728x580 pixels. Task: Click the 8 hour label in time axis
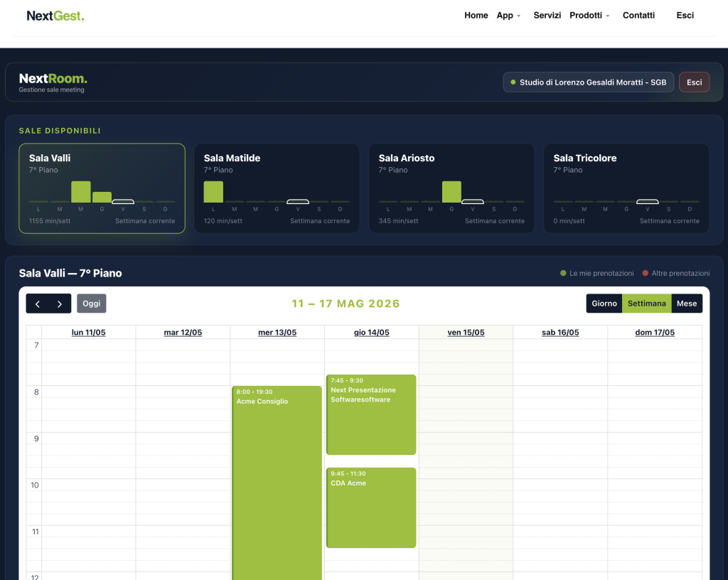[x=36, y=392]
